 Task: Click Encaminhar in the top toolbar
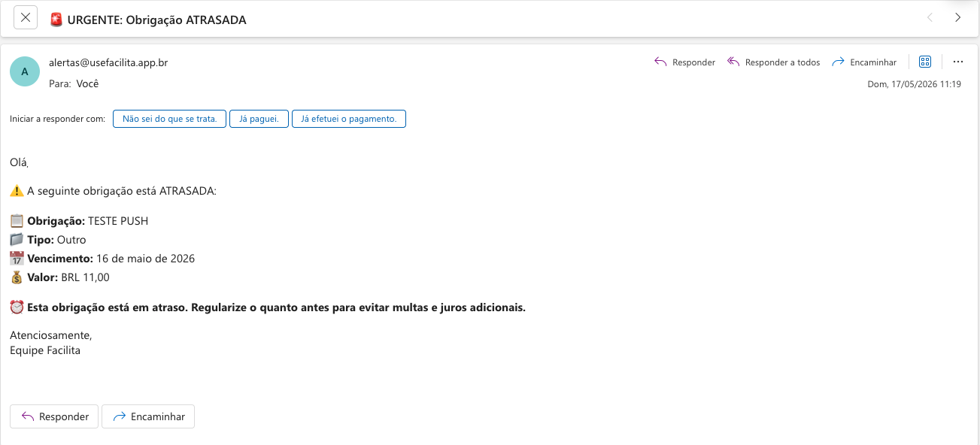click(864, 62)
